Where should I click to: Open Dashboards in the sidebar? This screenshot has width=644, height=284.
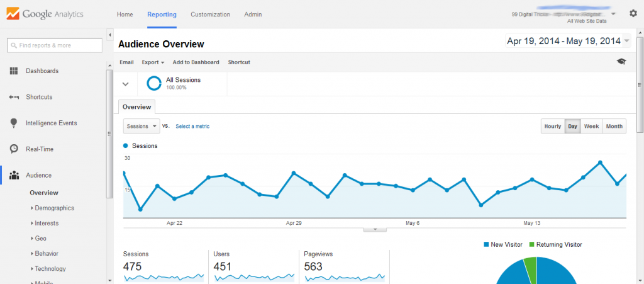(42, 71)
